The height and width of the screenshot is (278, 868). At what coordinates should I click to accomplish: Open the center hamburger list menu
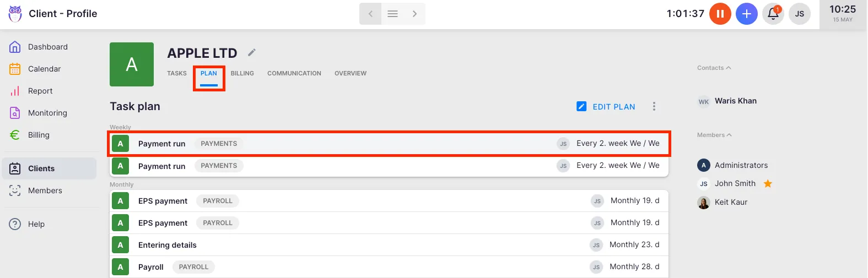coord(392,14)
